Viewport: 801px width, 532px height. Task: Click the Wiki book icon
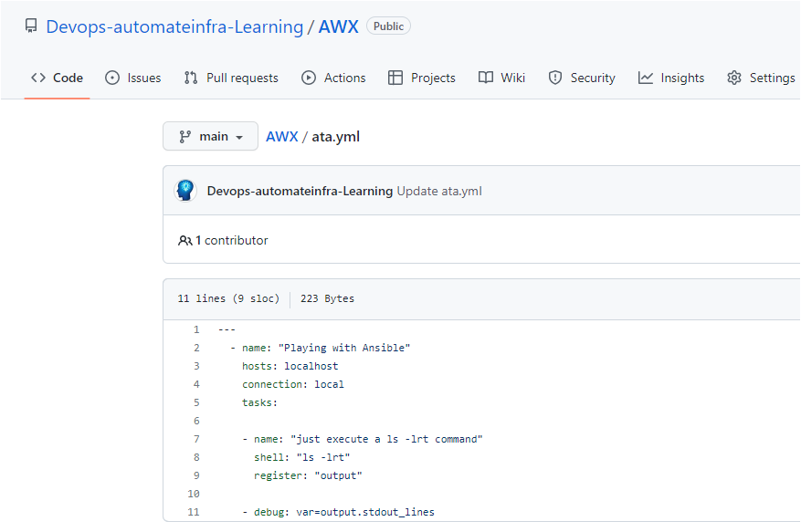coord(486,78)
